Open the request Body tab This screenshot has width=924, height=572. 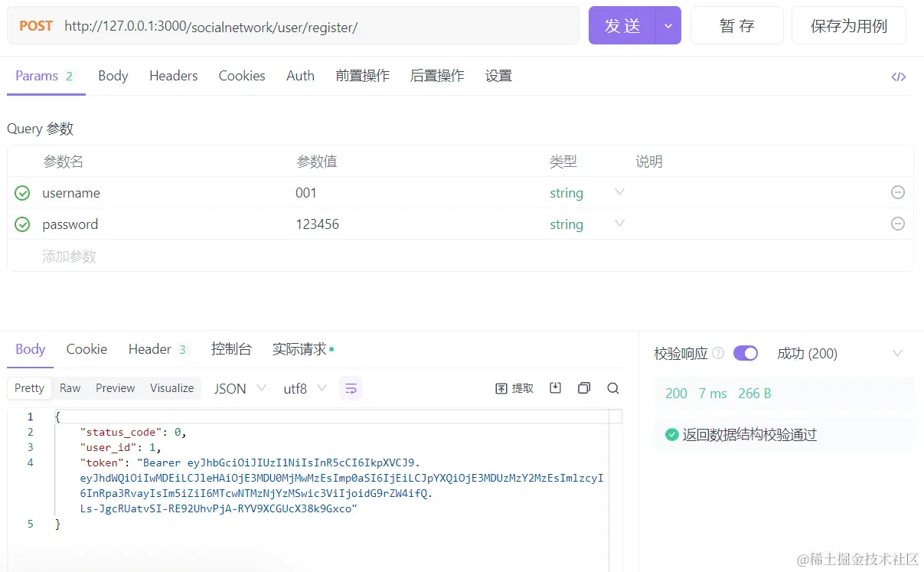click(113, 76)
